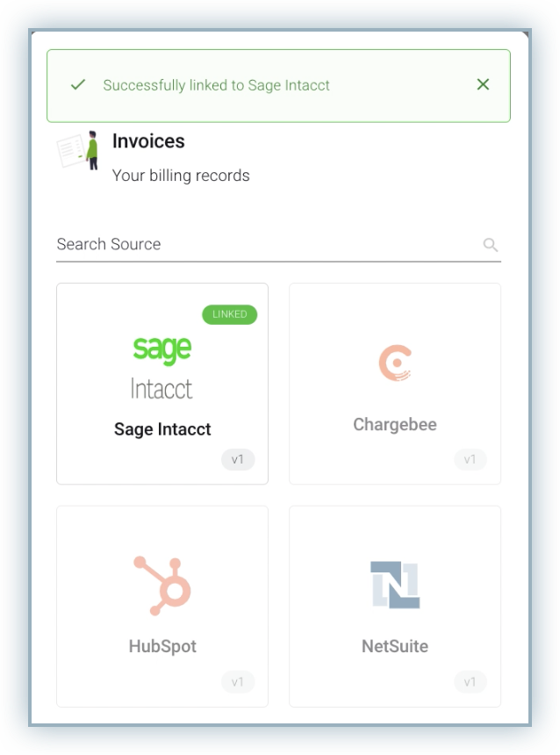The image size is (560, 755).
Task: Click the green checkmark success icon
Action: 78,85
